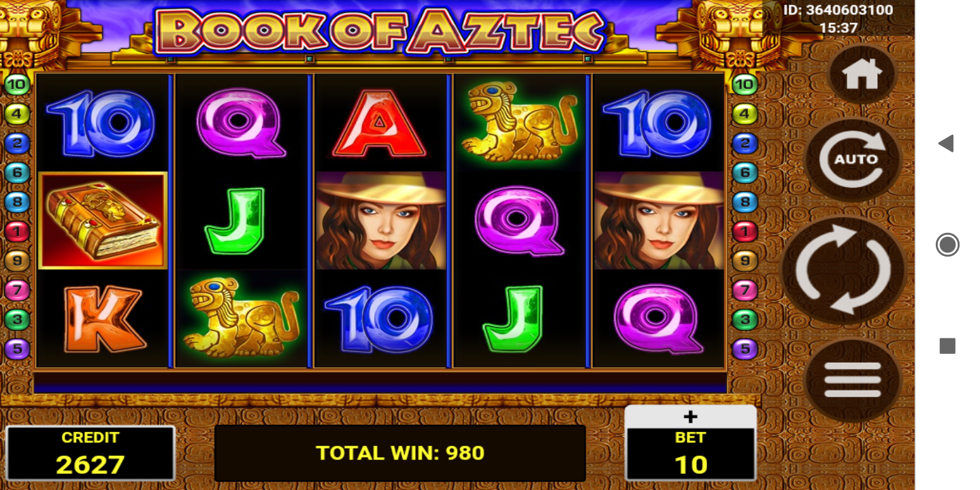Viewport: 980px width, 490px height.
Task: Tap the Home button
Action: click(862, 75)
